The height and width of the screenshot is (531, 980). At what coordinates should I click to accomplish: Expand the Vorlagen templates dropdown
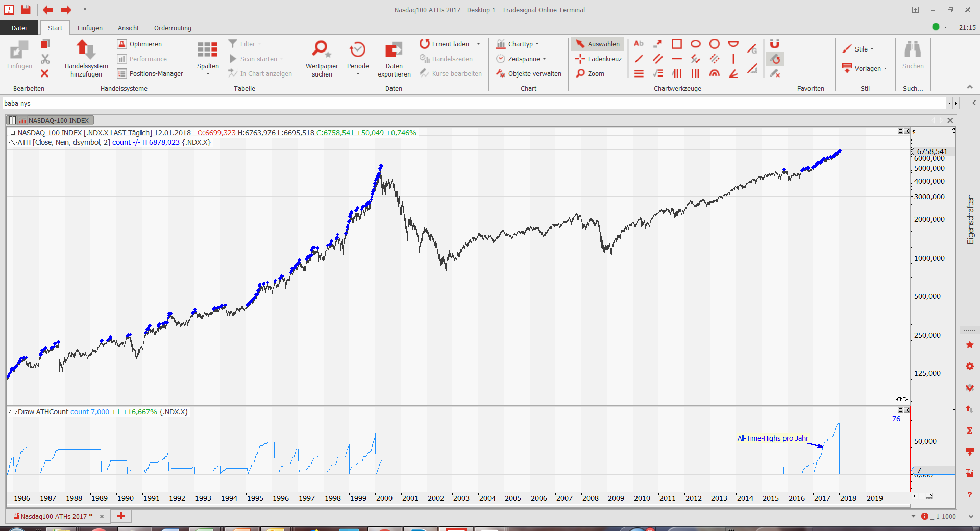pos(865,69)
